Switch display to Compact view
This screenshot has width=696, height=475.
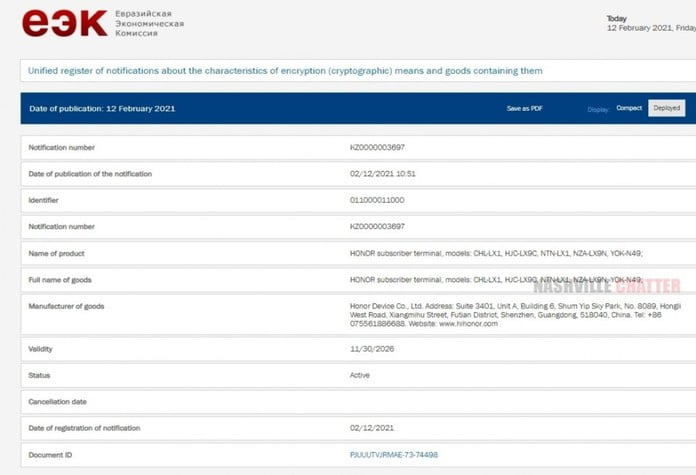point(629,108)
